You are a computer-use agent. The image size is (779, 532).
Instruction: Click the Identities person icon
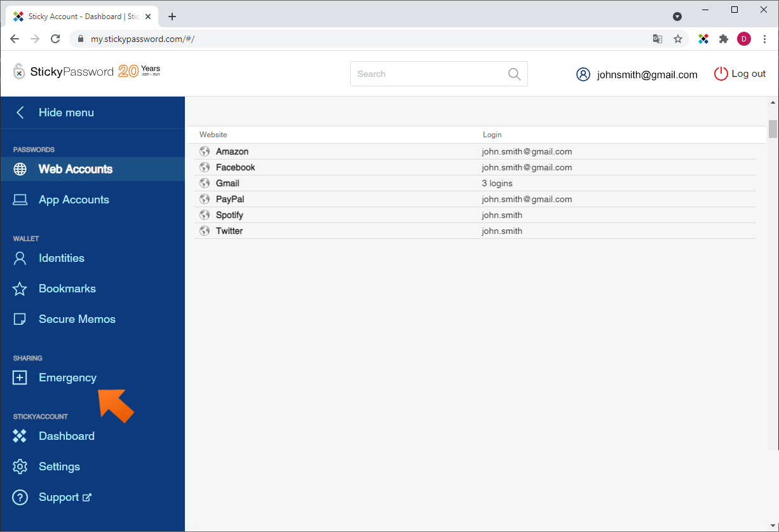click(20, 258)
